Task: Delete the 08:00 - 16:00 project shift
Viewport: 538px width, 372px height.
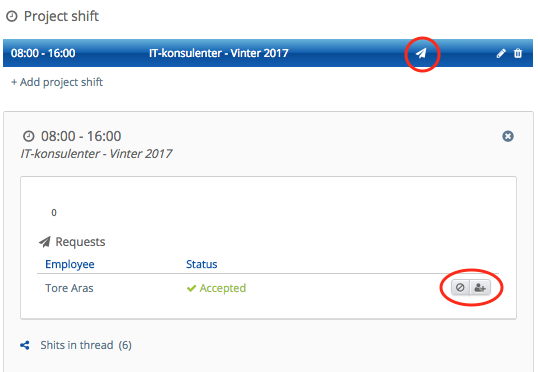Action: (x=518, y=53)
